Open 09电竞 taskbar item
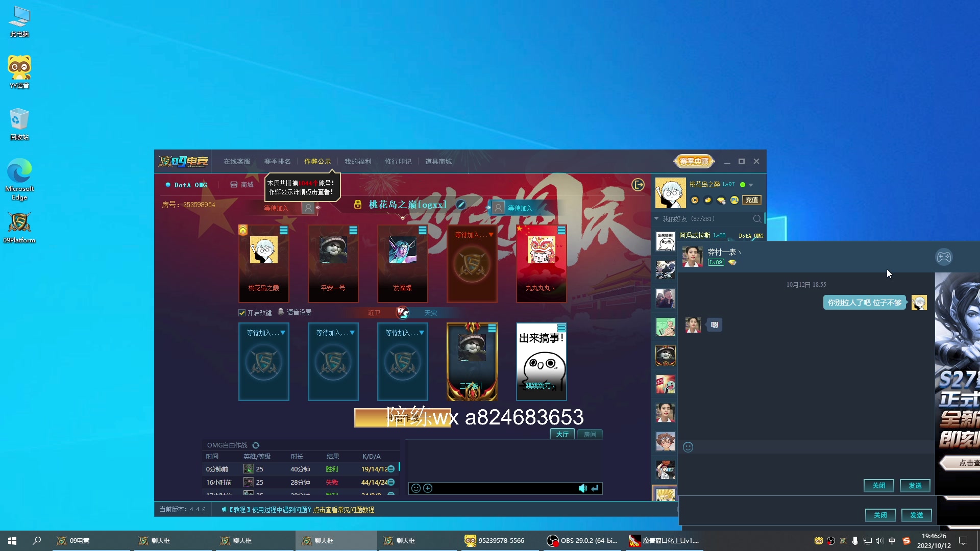The height and width of the screenshot is (551, 980). point(91,541)
